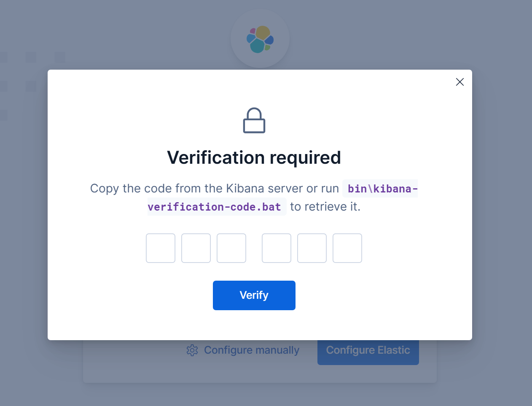This screenshot has height=406, width=532.
Task: Click the blank area beside the Verify button
Action: 379,295
